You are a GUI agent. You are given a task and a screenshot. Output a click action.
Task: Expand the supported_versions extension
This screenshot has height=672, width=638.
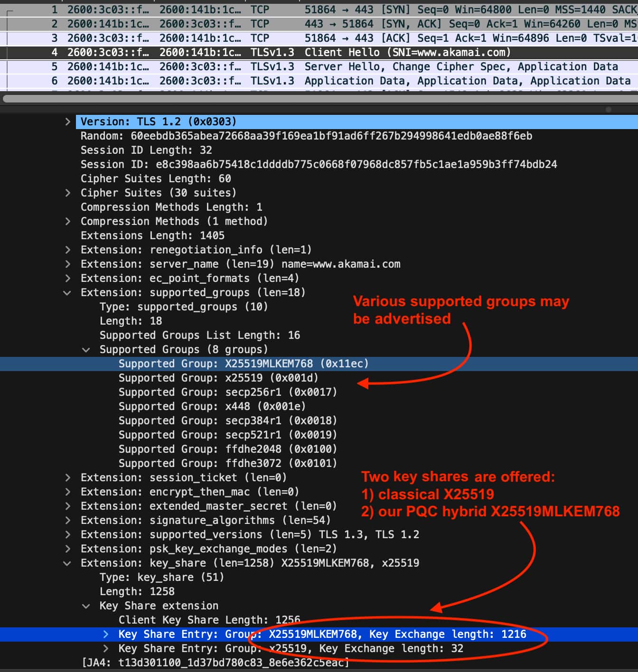click(68, 534)
